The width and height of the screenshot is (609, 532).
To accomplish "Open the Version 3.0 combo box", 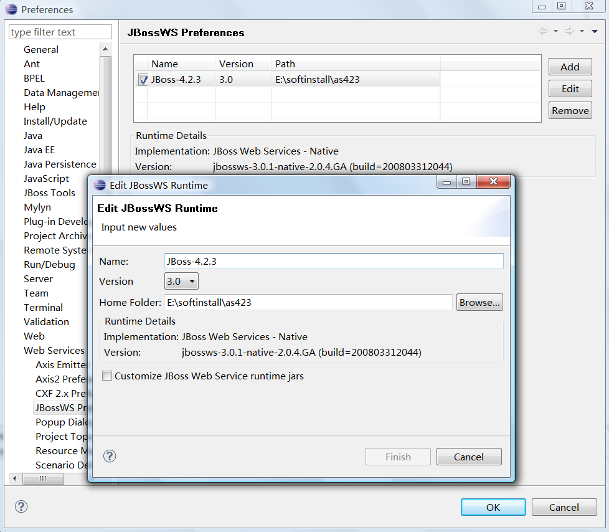I will pos(181,281).
